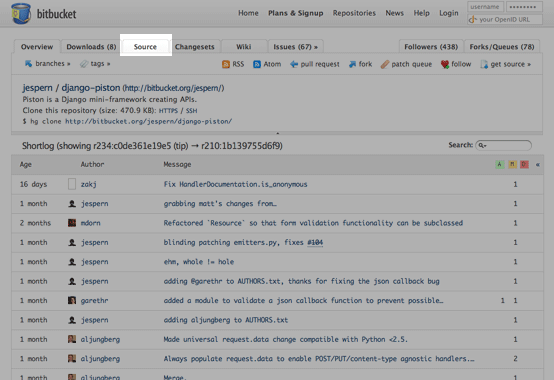Open commit 'added a module to validate a json callback'
554x380 pixels.
pyautogui.click(x=303, y=301)
